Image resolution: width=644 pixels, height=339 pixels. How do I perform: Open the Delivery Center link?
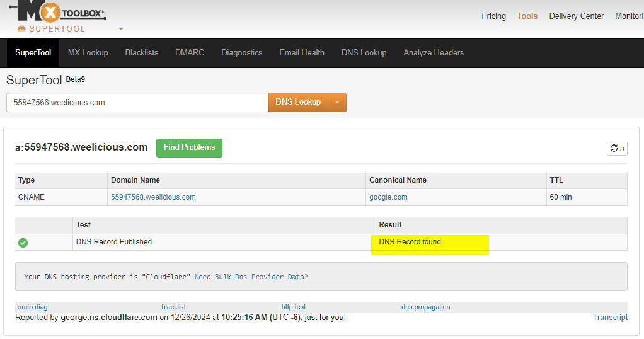[577, 16]
